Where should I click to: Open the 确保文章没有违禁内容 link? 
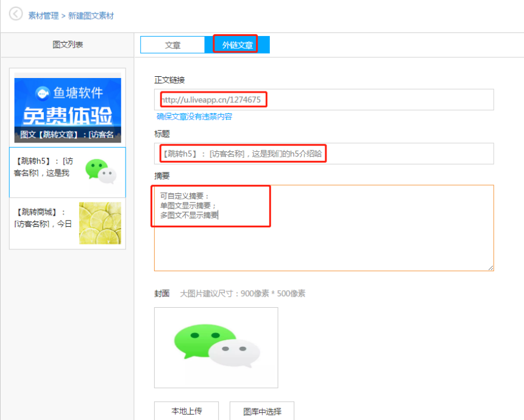pyautogui.click(x=194, y=116)
